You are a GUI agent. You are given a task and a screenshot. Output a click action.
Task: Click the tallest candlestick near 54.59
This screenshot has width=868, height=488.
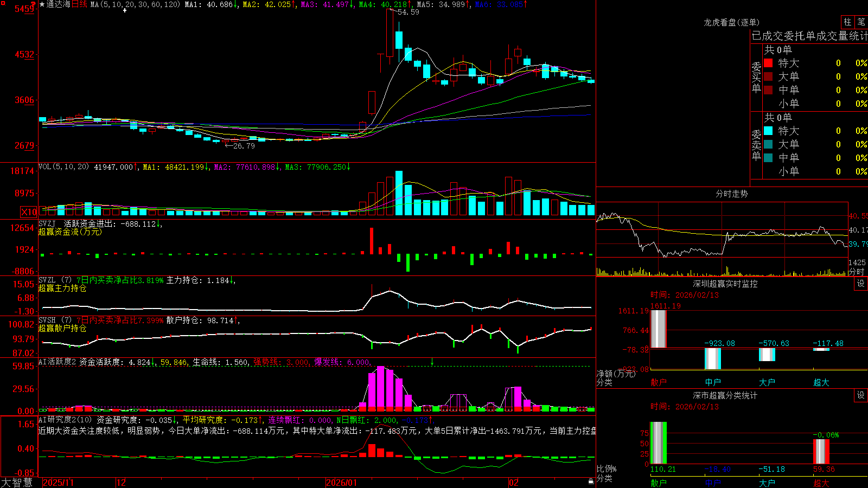point(390,33)
